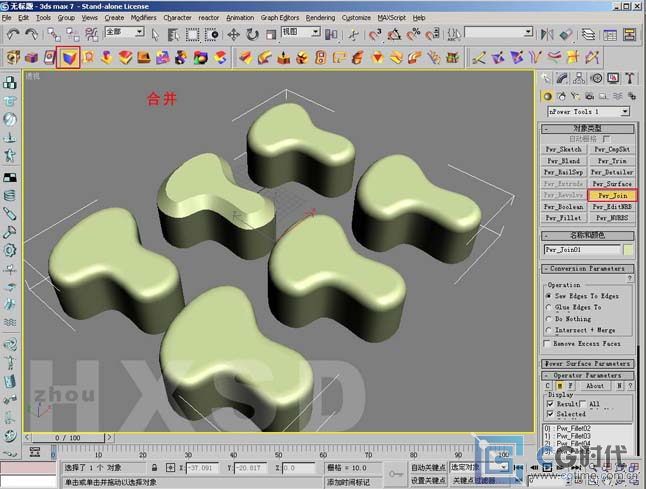This screenshot has height=489, width=646.
Task: Open the Utilities hammer panel tab
Action: (x=630, y=78)
